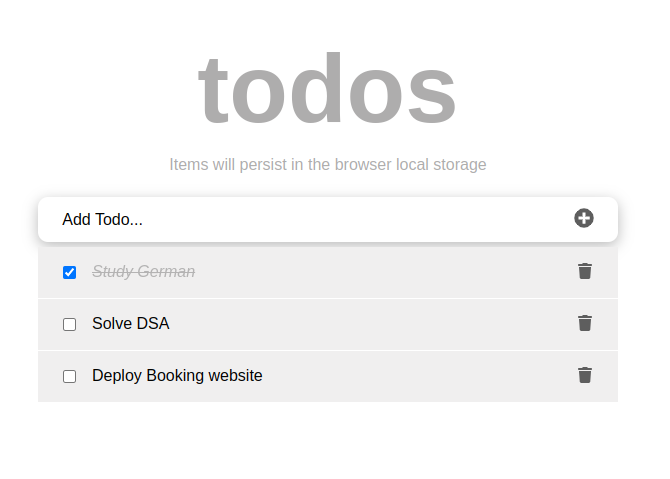Tick the Deploy Booking website checkbox
The image size is (670, 479).
[x=70, y=376]
